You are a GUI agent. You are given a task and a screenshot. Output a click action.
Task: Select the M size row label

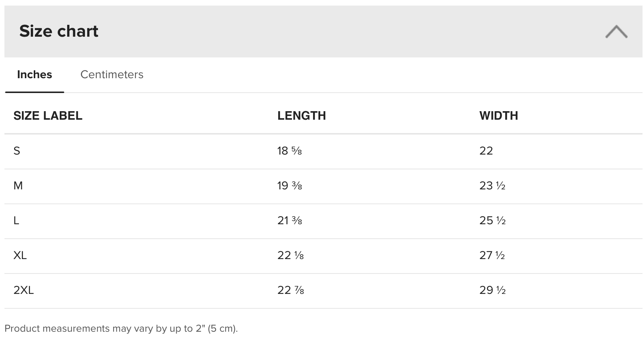click(18, 186)
